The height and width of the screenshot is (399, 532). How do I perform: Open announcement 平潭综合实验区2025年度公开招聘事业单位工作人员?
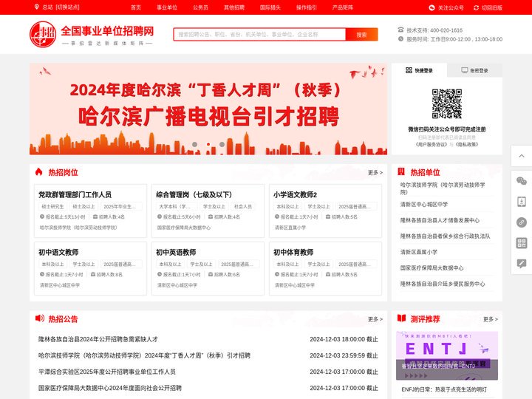(x=107, y=372)
